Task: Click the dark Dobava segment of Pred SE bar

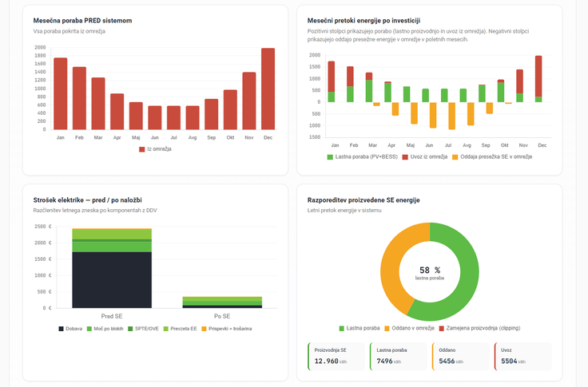Action: click(112, 280)
